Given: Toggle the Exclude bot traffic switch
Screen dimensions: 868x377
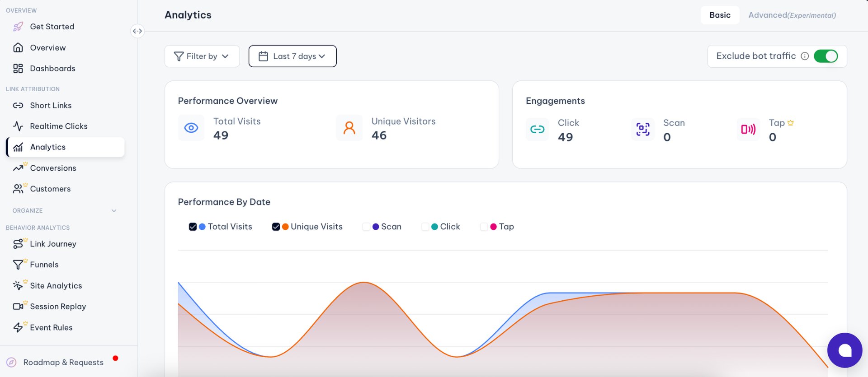Looking at the screenshot, I should [x=826, y=56].
